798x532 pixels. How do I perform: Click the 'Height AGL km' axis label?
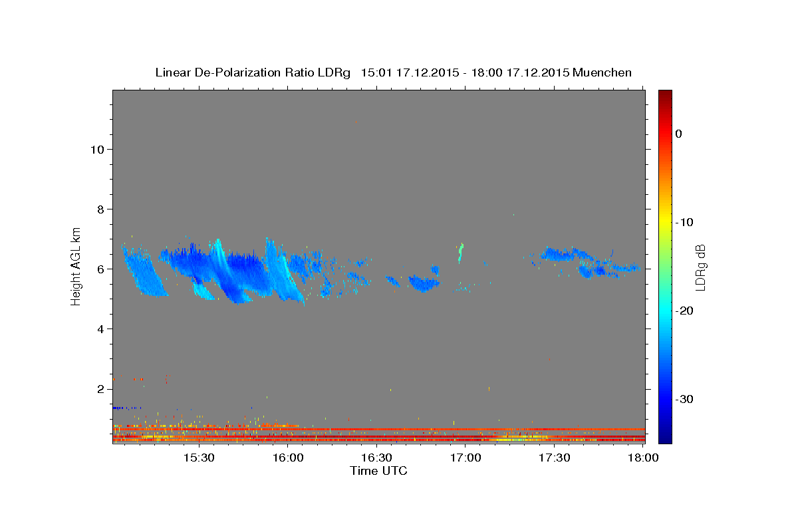click(x=76, y=265)
